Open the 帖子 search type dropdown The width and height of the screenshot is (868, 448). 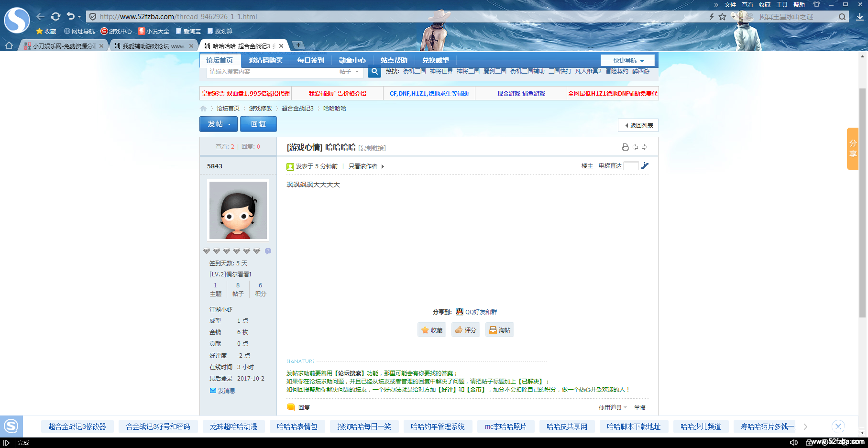coord(349,72)
